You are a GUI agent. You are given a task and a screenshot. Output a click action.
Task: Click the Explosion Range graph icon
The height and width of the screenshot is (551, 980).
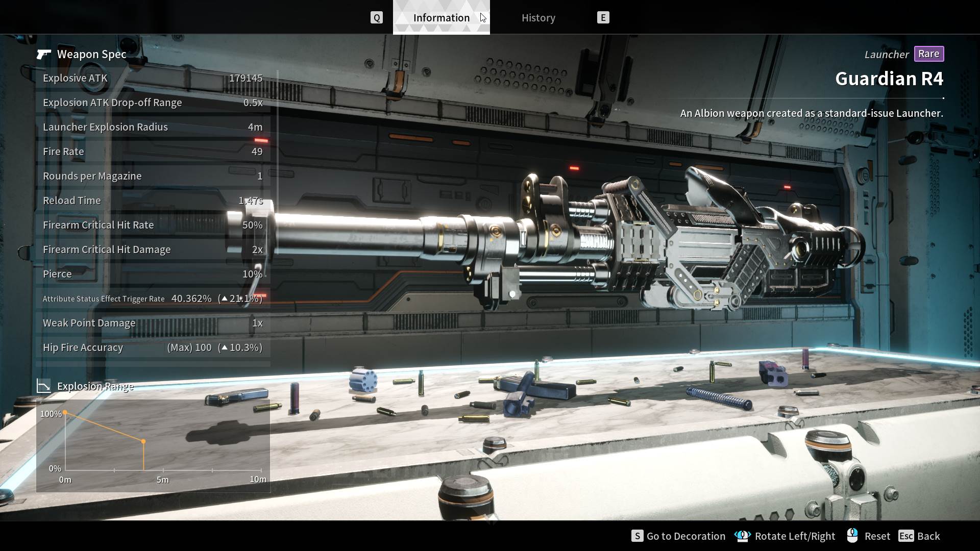click(x=44, y=386)
